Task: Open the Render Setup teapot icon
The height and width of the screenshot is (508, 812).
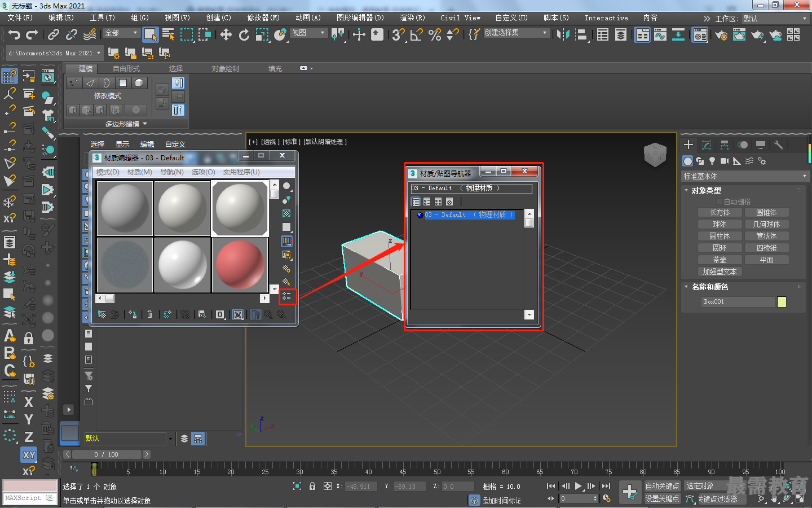Action: click(x=721, y=35)
